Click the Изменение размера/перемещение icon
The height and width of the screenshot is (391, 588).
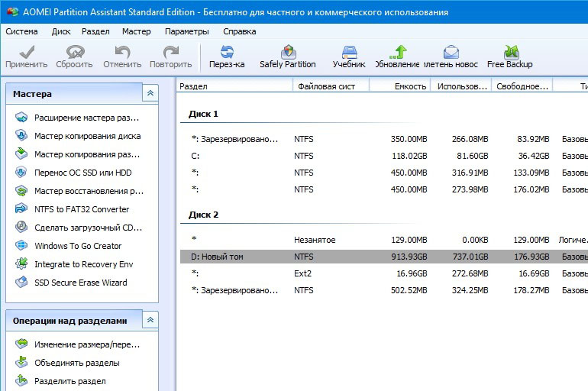[x=21, y=344]
